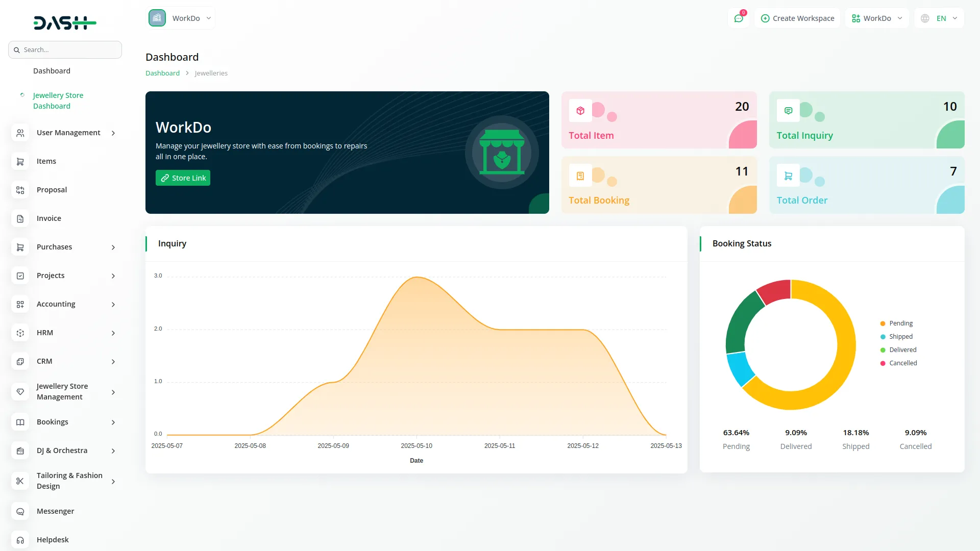Click the Tailoring scissors icon in sidebar
This screenshot has width=980, height=551.
(20, 481)
